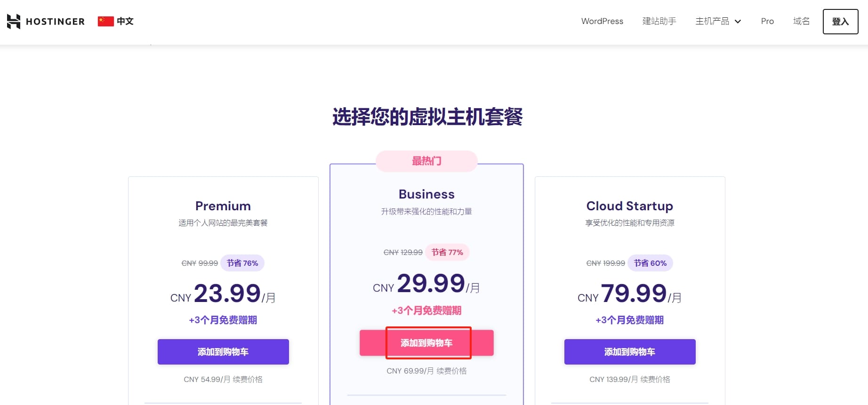Click the Hostinger logo icon
The image size is (868, 405).
point(14,21)
